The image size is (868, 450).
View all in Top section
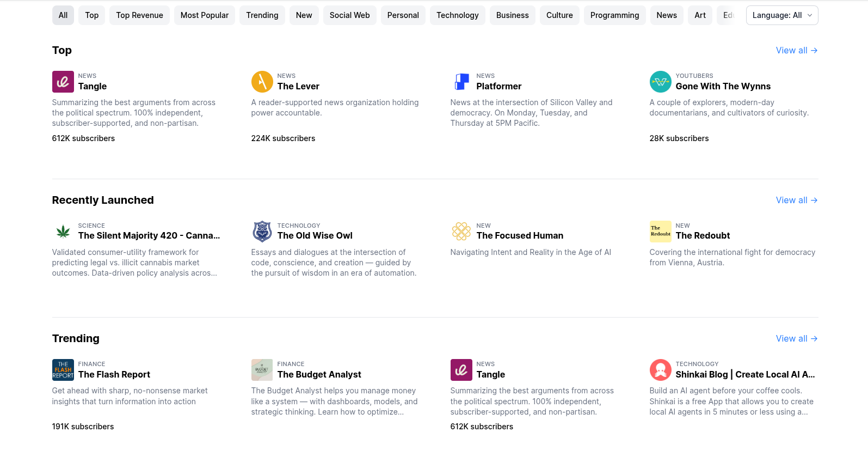point(797,50)
